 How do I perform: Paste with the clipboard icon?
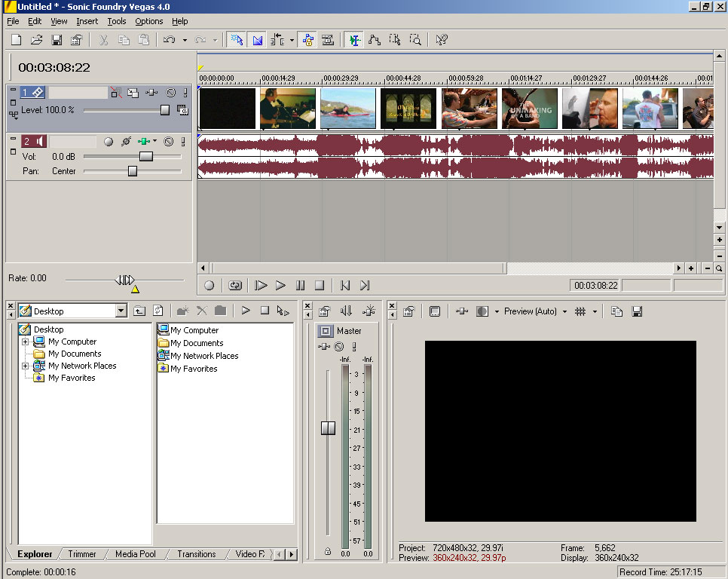coord(144,40)
